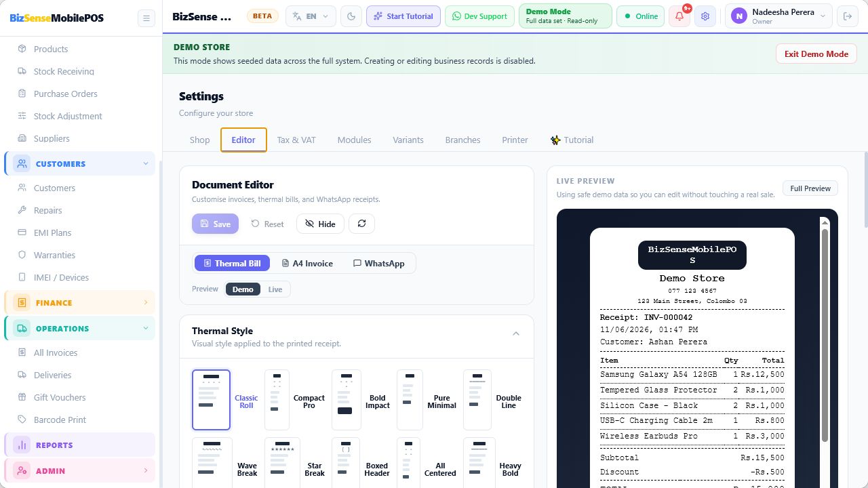This screenshot has width=868, height=488.
Task: Click the Gift Vouchers icon
Action: tap(22, 397)
